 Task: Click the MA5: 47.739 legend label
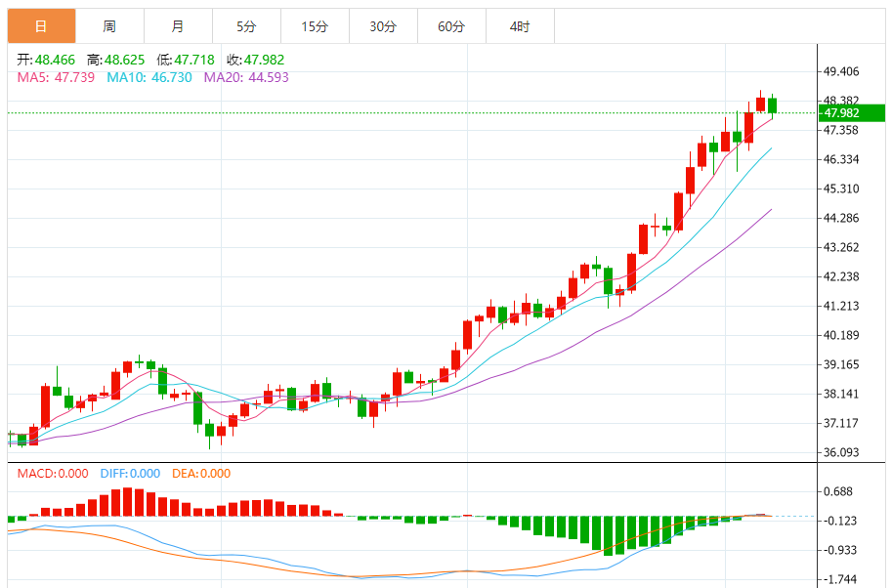click(x=56, y=77)
